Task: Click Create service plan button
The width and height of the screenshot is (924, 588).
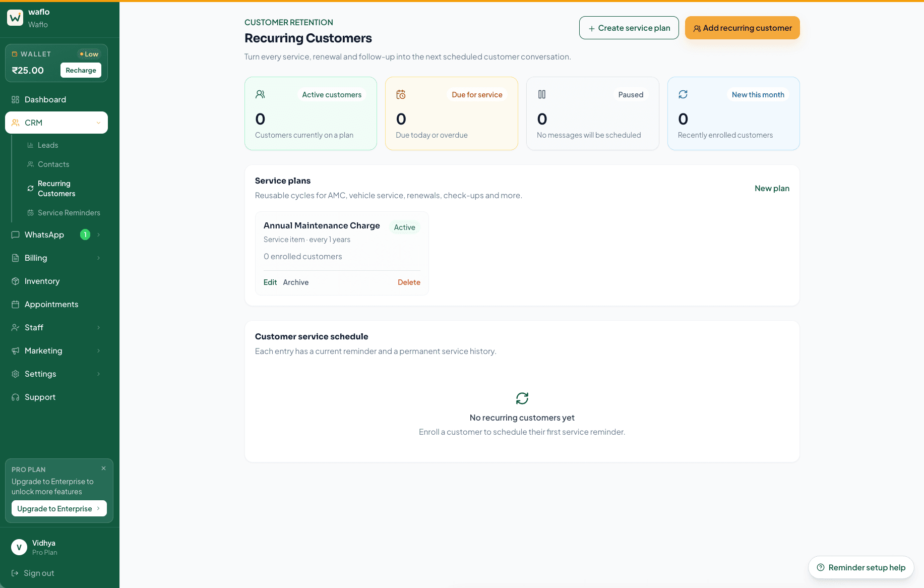Action: click(629, 28)
